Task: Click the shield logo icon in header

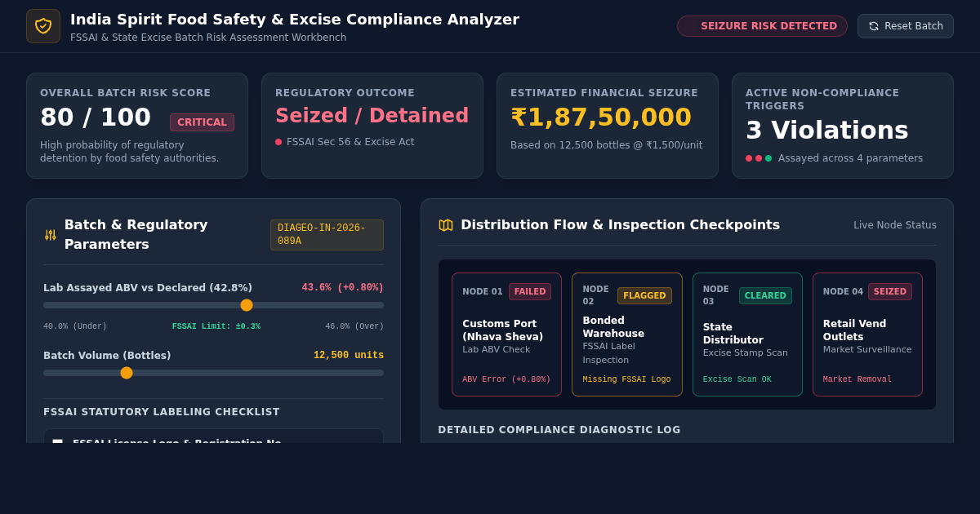Action: 43,26
